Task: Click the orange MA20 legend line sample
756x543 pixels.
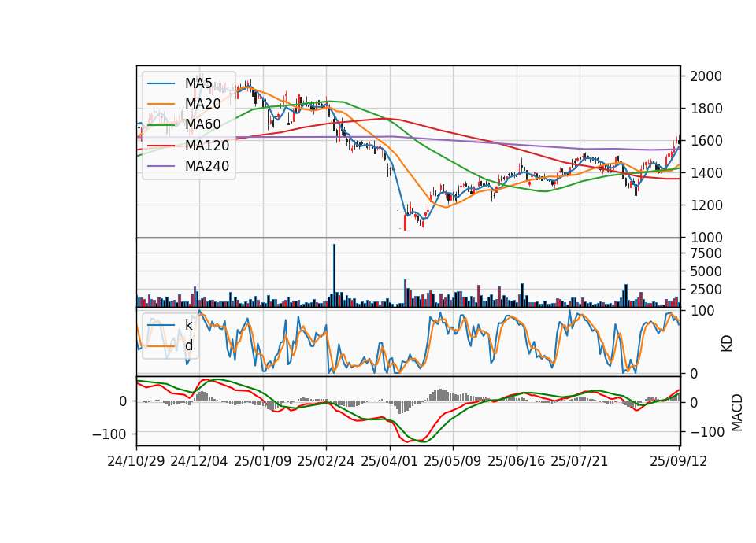Action: coord(161,105)
